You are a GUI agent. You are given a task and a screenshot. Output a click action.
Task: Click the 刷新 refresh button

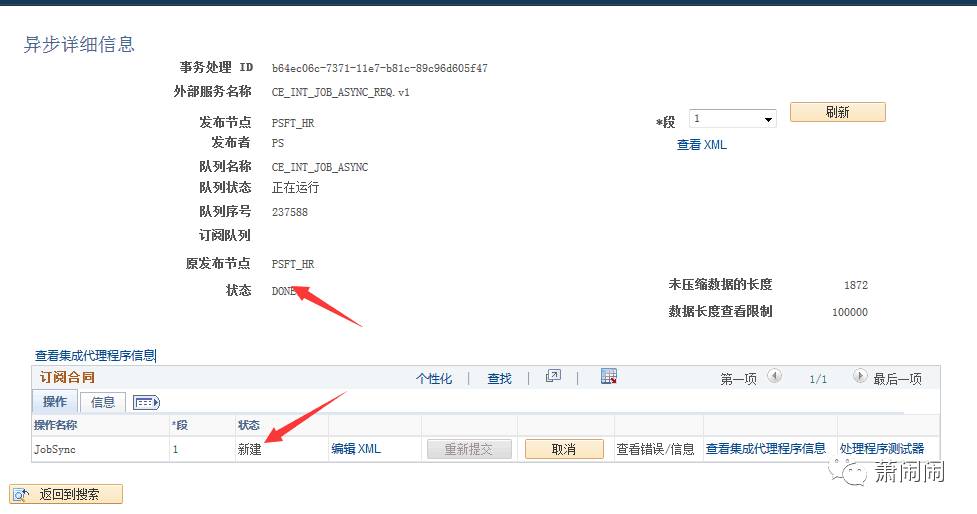click(x=837, y=112)
